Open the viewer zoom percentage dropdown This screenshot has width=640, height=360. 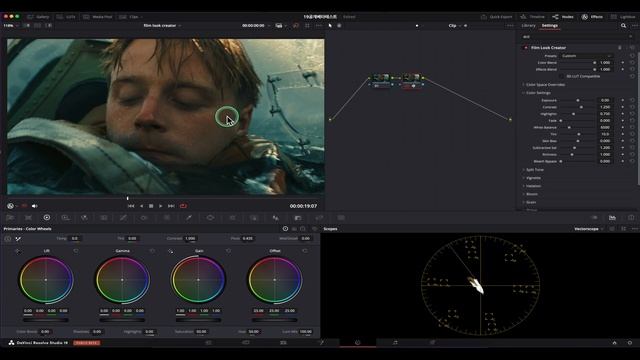[11, 25]
